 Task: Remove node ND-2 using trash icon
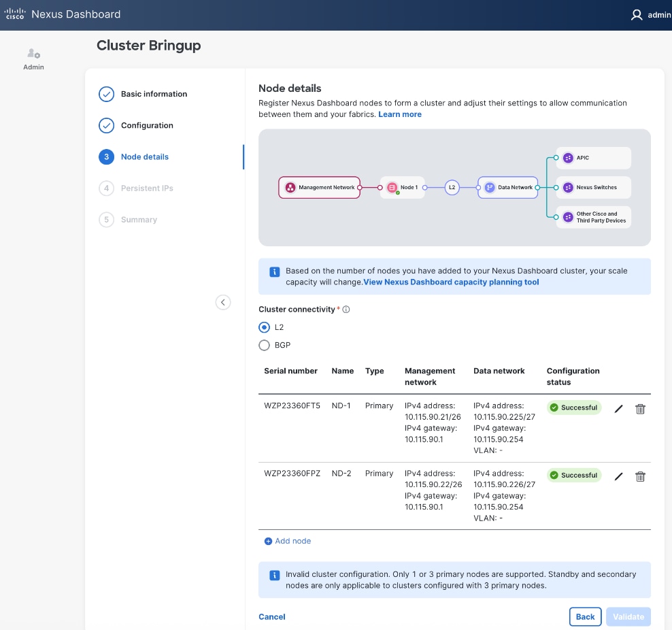(x=640, y=476)
